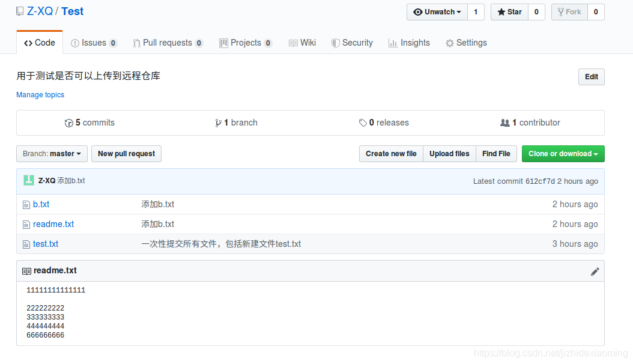Open the Security tab
The height and width of the screenshot is (364, 633).
point(352,43)
